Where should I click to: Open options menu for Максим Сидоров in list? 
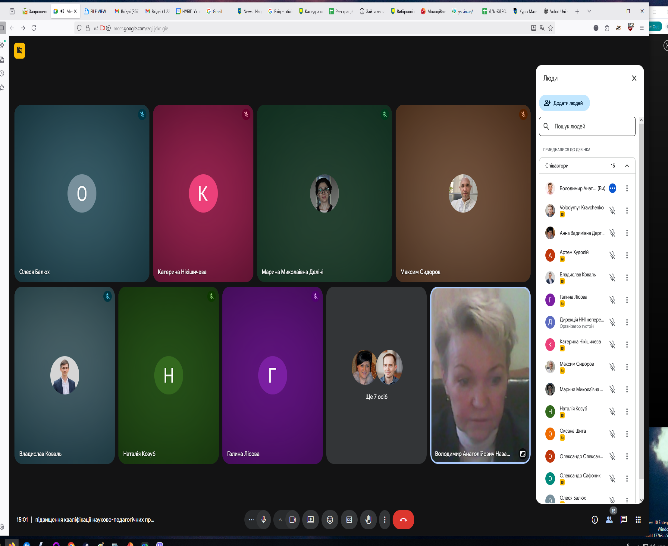click(x=627, y=367)
